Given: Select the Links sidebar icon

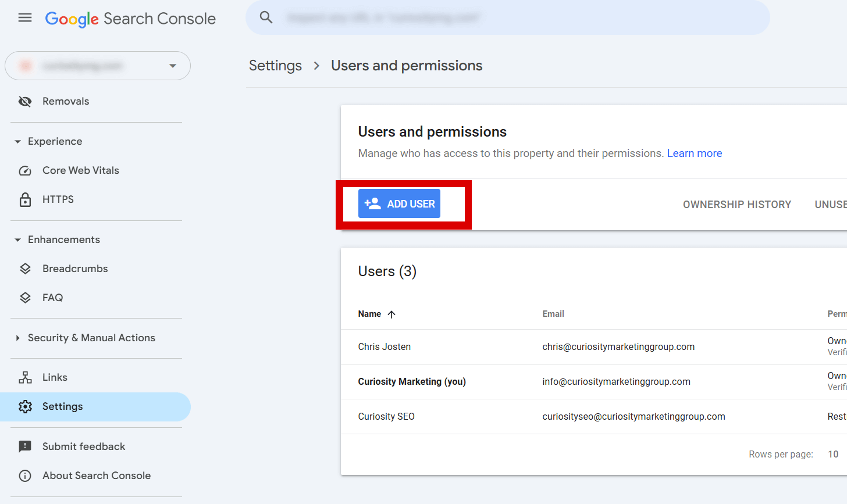Looking at the screenshot, I should click(26, 377).
